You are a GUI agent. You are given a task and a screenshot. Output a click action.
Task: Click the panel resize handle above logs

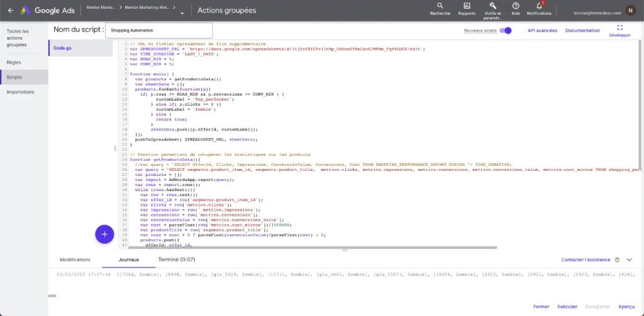coord(345,250)
